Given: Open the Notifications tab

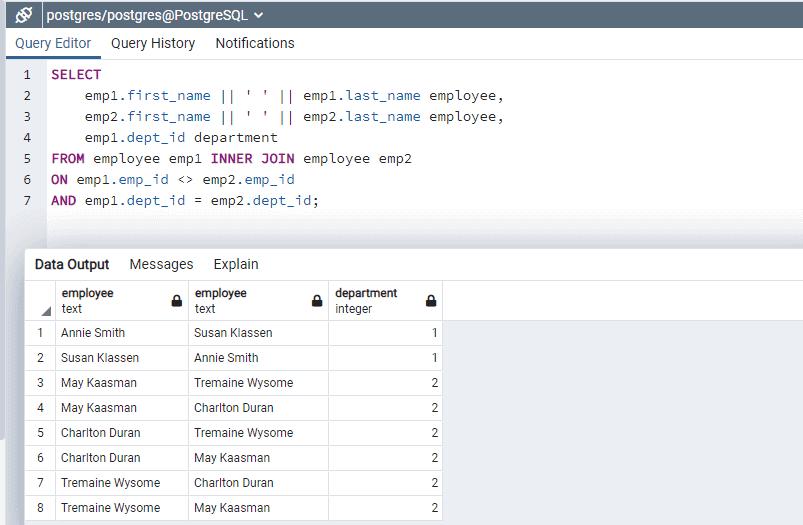Looking at the screenshot, I should pyautogui.click(x=255, y=43).
